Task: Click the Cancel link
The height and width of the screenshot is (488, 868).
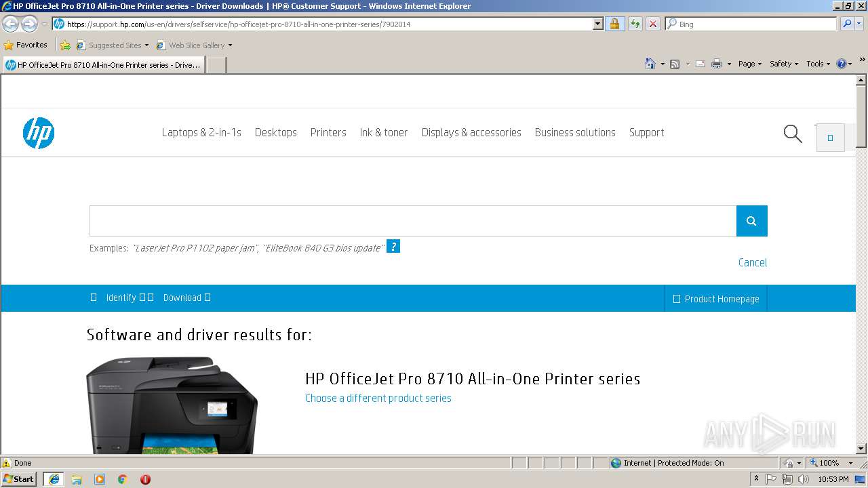Action: pos(753,262)
